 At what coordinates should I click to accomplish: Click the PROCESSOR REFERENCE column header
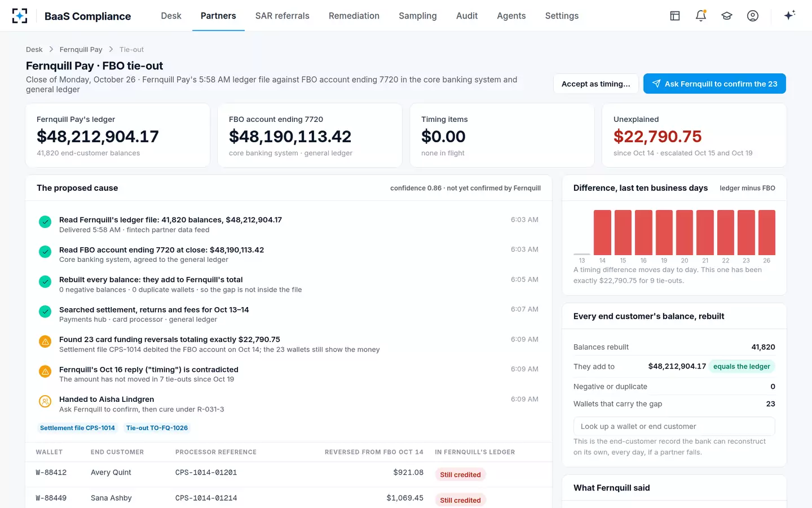(216, 452)
